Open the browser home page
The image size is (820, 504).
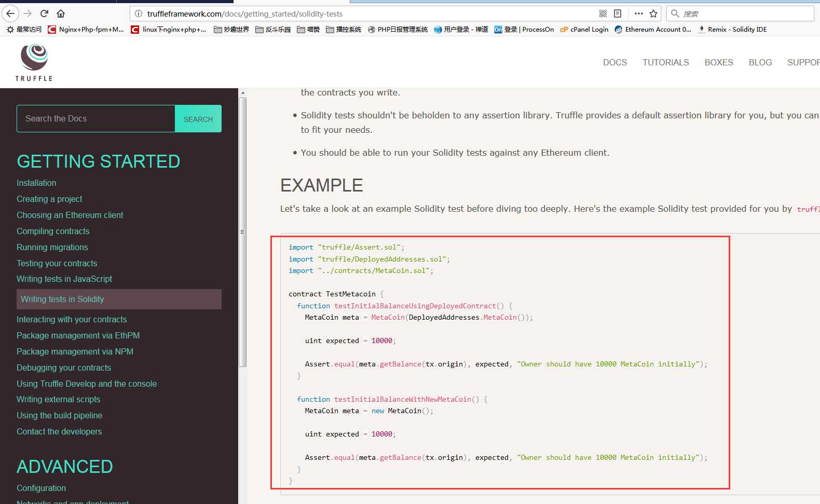pos(61,13)
